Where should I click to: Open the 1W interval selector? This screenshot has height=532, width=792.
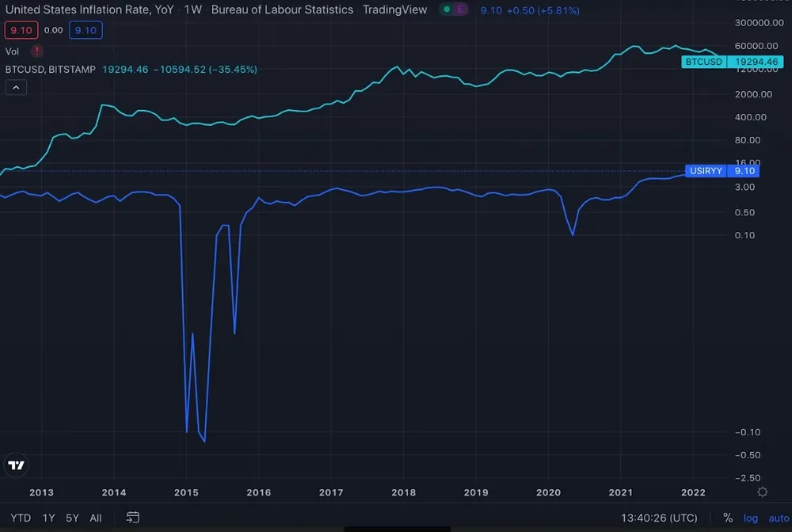192,10
